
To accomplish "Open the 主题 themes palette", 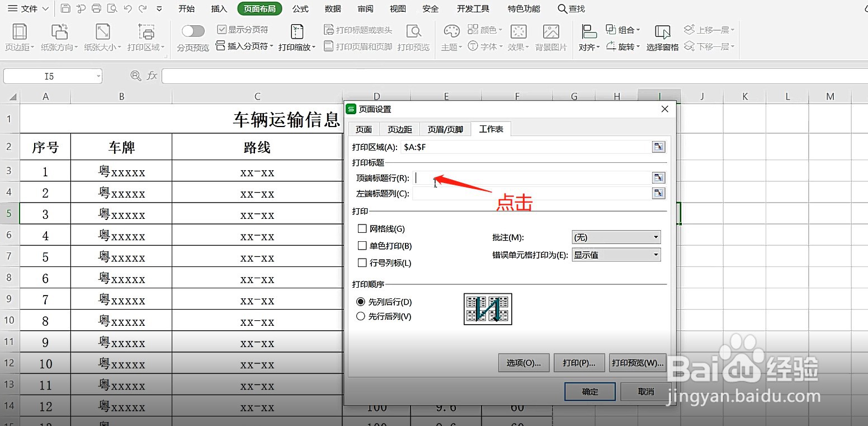I will tap(451, 38).
